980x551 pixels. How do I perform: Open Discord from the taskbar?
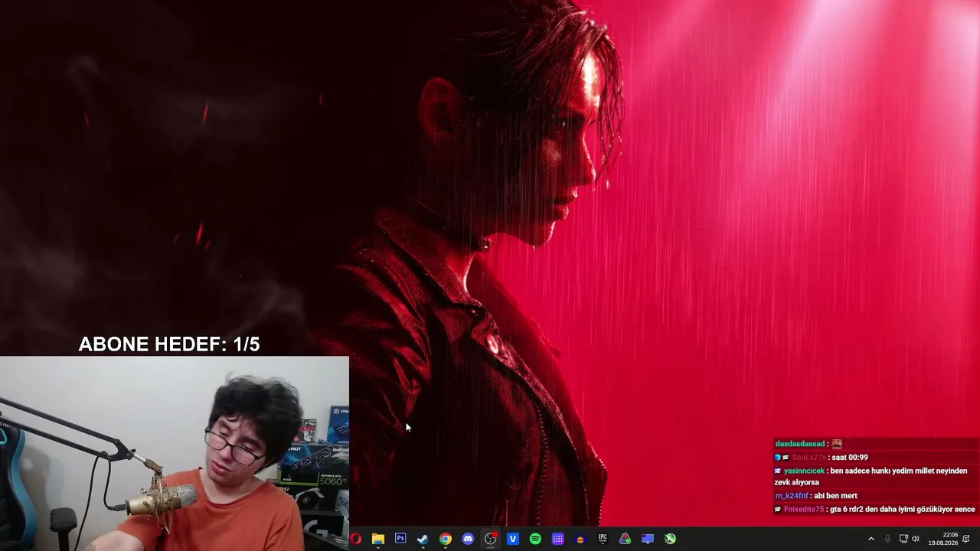tap(468, 539)
